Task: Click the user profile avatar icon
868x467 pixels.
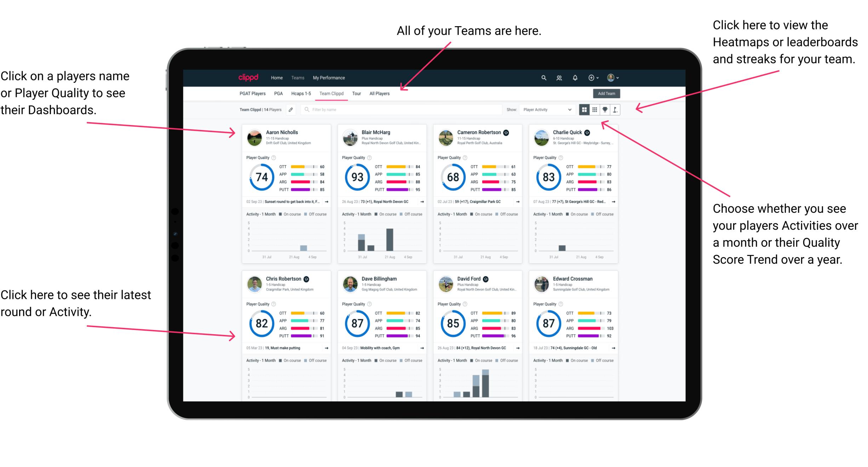Action: [612, 78]
